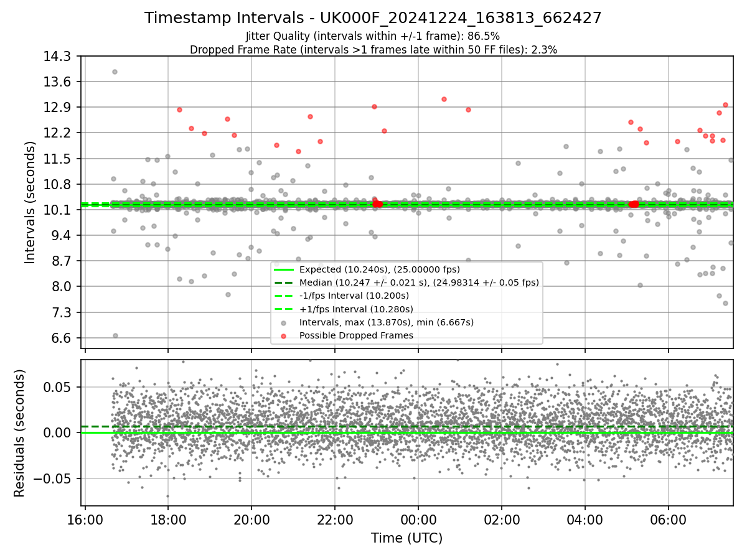Click the 00:00 time tick label
Viewport: 747px width, 560px height.
pos(418,519)
